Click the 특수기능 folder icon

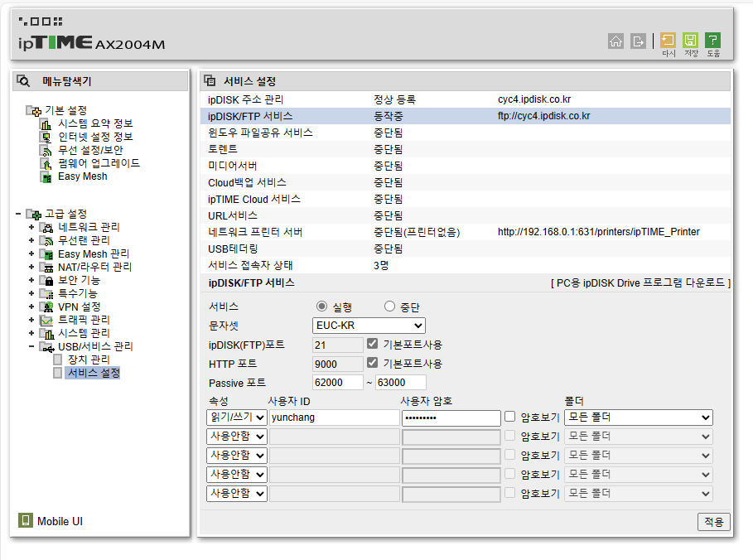tap(46, 293)
